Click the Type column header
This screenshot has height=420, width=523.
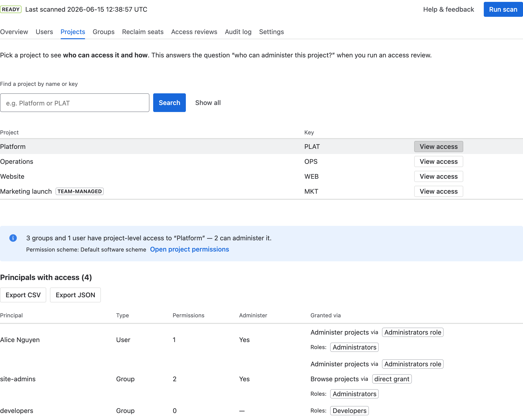click(x=123, y=315)
